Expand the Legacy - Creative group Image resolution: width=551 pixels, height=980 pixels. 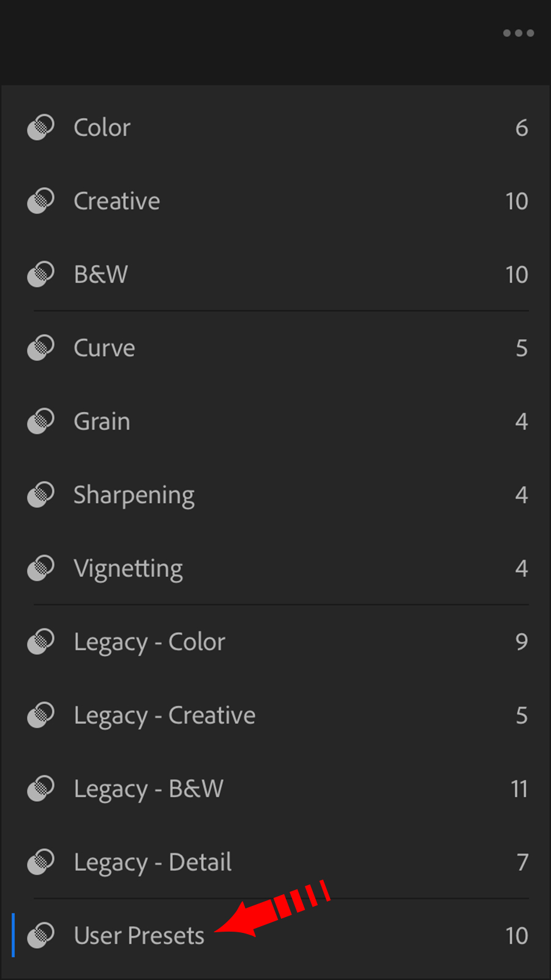pos(164,716)
